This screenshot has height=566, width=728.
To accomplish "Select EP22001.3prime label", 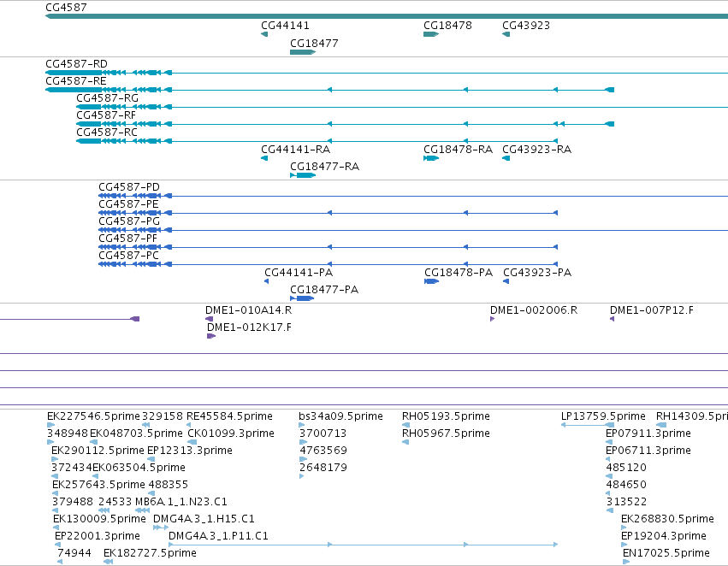I will [x=98, y=536].
